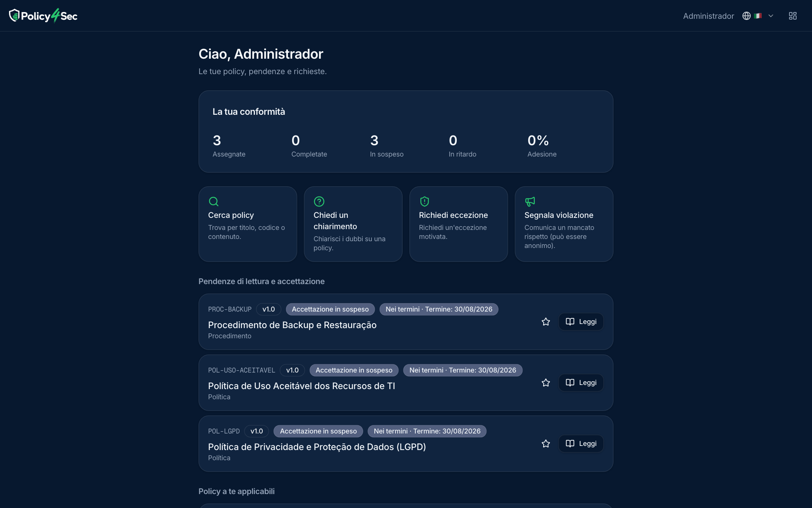Open Política de Uso Aceitável dos Recursos title
Image resolution: width=812 pixels, height=508 pixels.
tap(301, 386)
